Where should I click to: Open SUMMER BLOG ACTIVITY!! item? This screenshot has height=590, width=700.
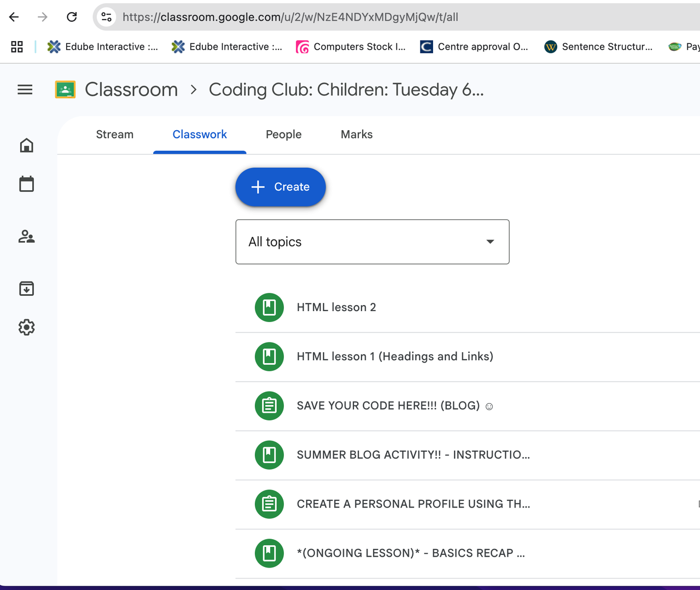(x=468, y=455)
